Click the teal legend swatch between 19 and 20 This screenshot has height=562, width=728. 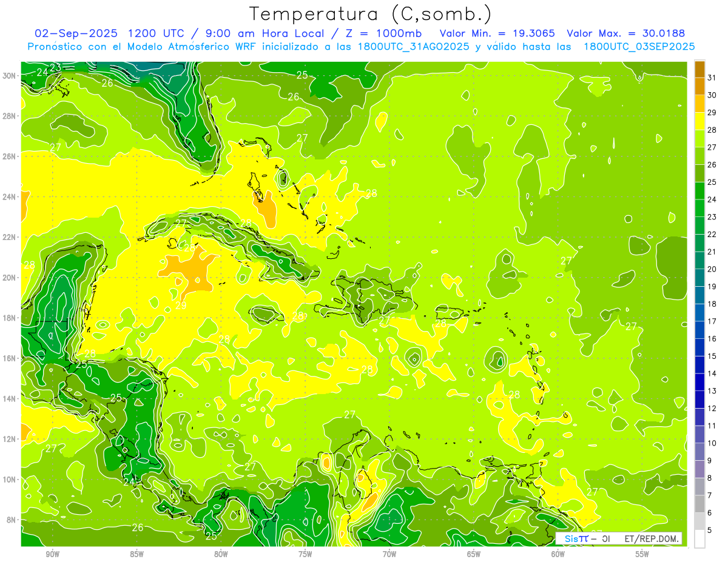pos(700,278)
